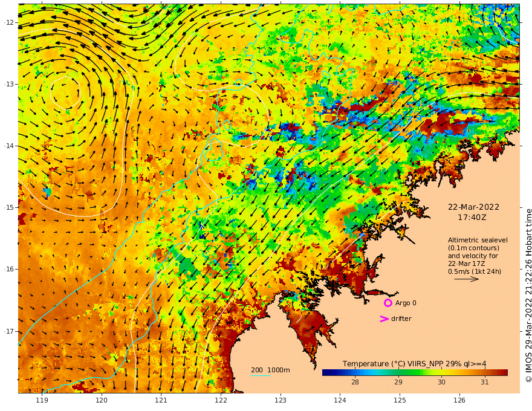
Task: Click the 'Altimetric sealevel' caption line
Action: click(478, 240)
